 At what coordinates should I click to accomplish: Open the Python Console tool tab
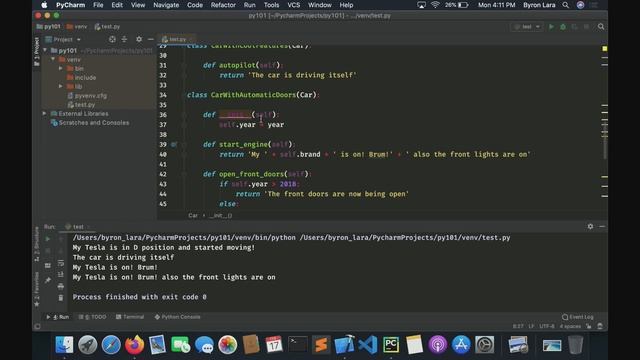(178, 317)
